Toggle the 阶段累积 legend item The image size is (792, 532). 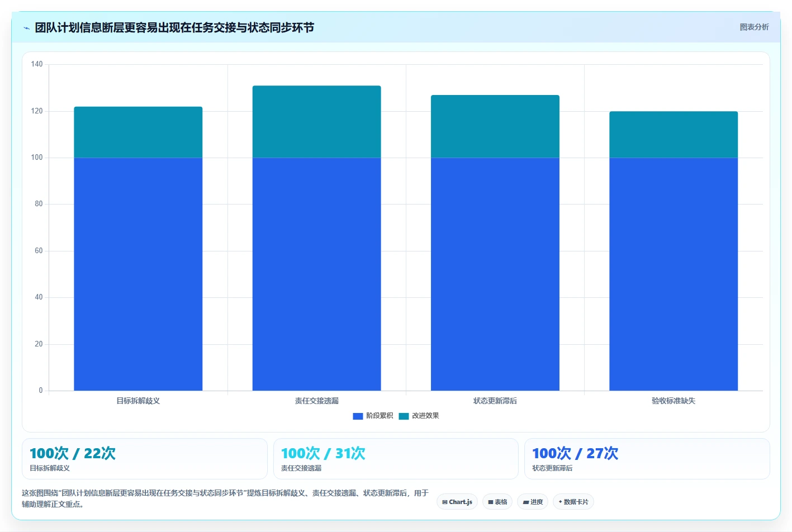(373, 416)
